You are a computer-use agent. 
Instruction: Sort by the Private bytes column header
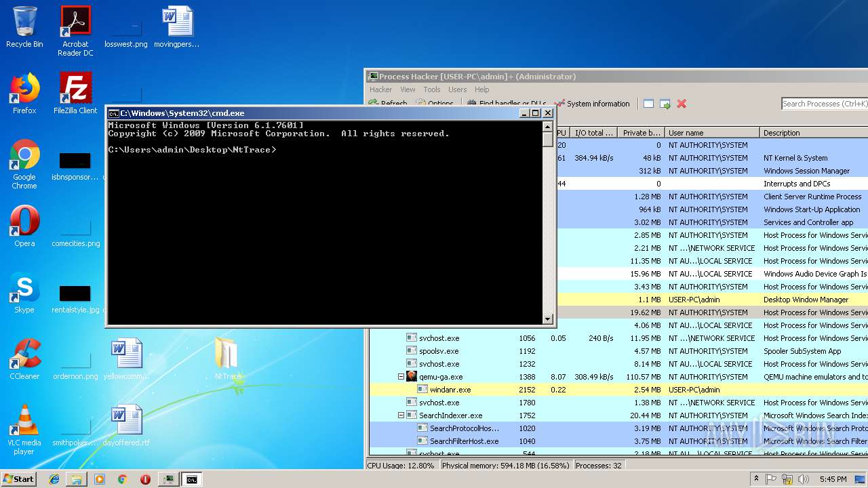641,133
